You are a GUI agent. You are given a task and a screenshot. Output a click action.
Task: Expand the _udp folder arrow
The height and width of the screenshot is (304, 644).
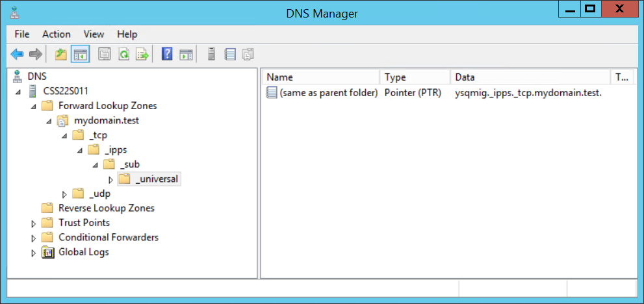pos(64,194)
